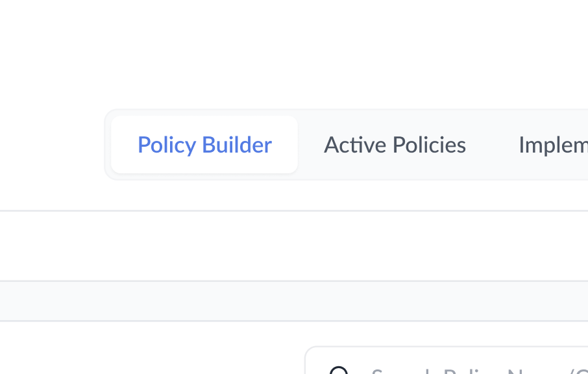Viewport: 588px width, 374px height.
Task: Switch to the Policy Builder tab
Action: [x=204, y=145]
